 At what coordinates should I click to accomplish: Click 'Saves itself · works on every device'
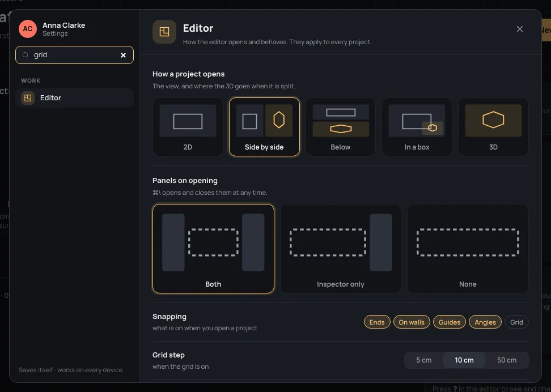pyautogui.click(x=71, y=370)
